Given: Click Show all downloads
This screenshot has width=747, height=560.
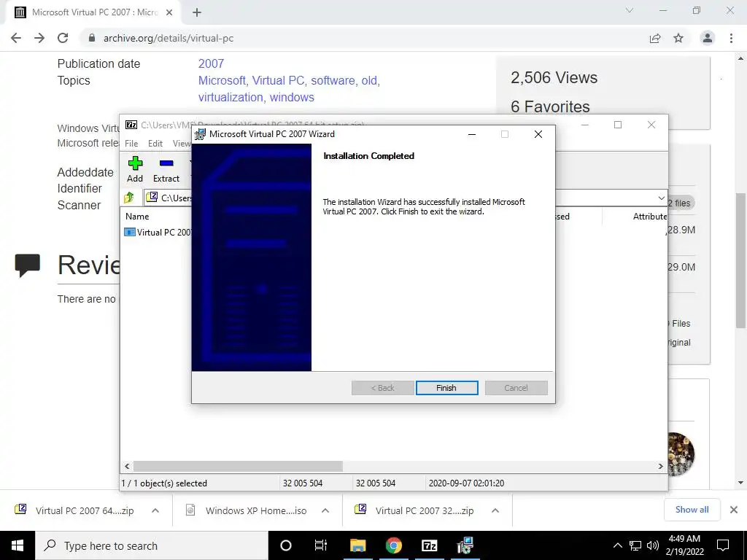Looking at the screenshot, I should (692, 510).
